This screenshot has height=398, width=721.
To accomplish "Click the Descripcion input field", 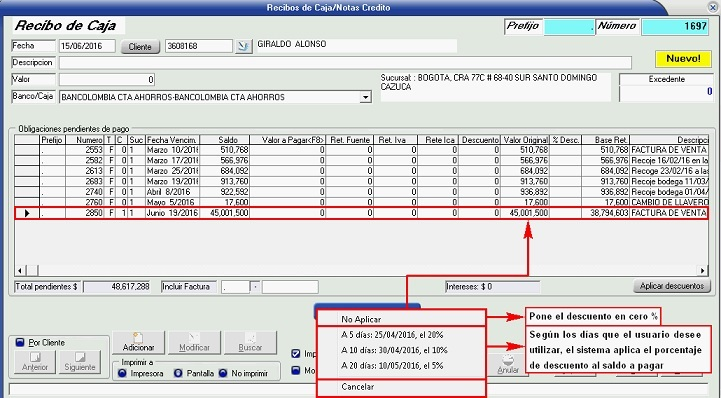I will (x=345, y=63).
